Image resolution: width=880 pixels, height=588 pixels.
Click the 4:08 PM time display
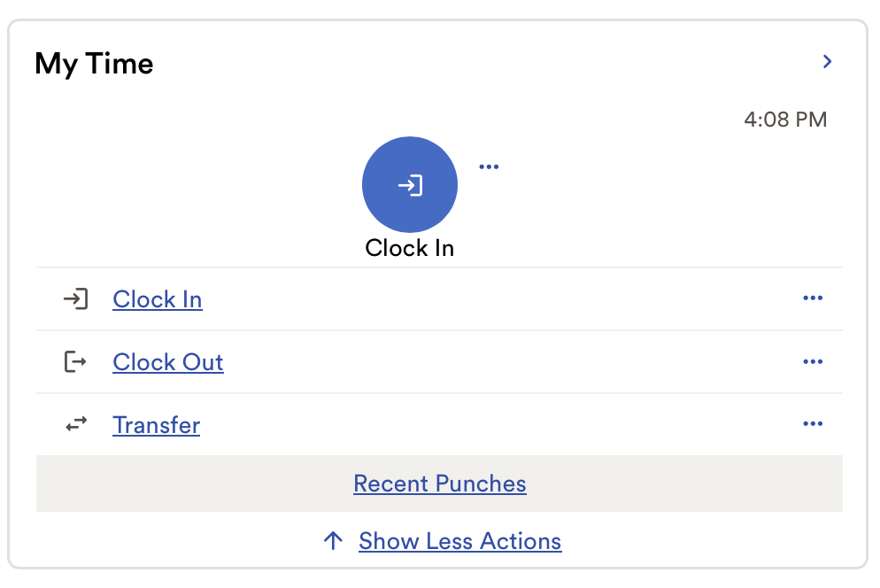coord(785,120)
